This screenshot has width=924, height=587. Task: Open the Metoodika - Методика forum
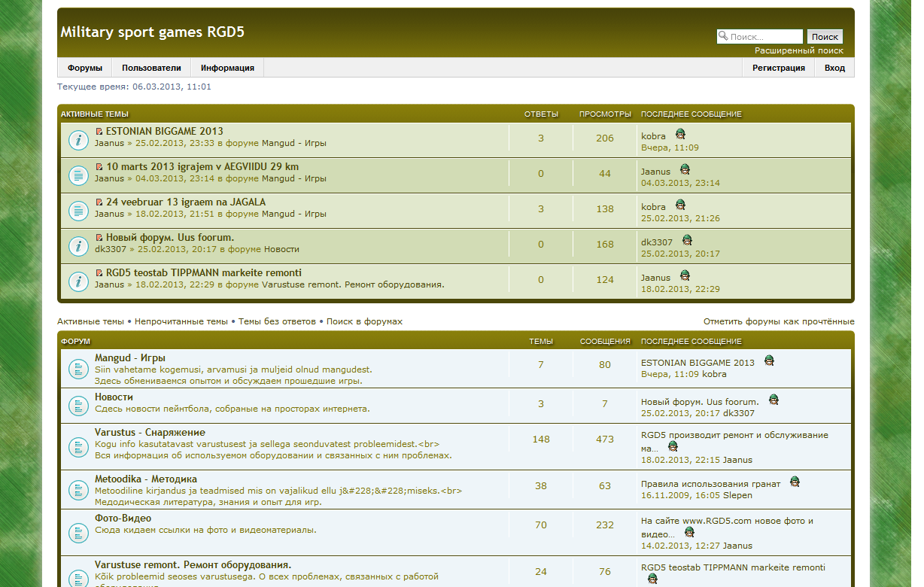tap(146, 479)
